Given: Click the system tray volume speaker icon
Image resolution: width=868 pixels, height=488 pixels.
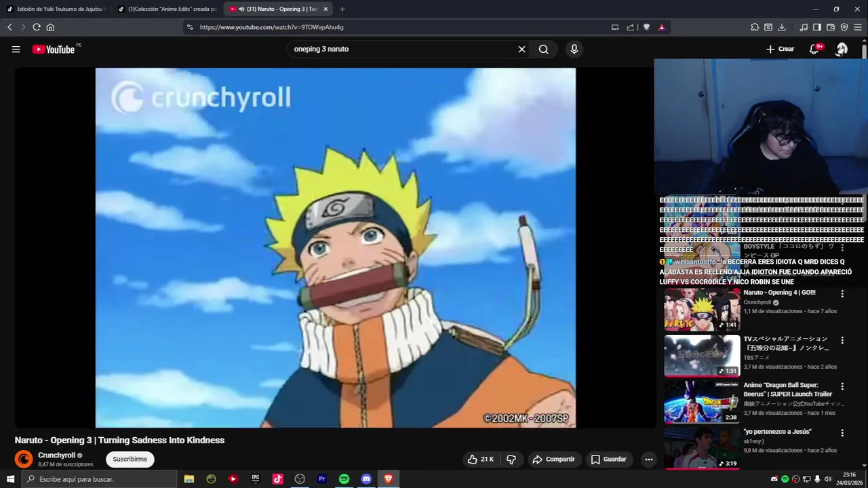Looking at the screenshot, I should pyautogui.click(x=828, y=479).
